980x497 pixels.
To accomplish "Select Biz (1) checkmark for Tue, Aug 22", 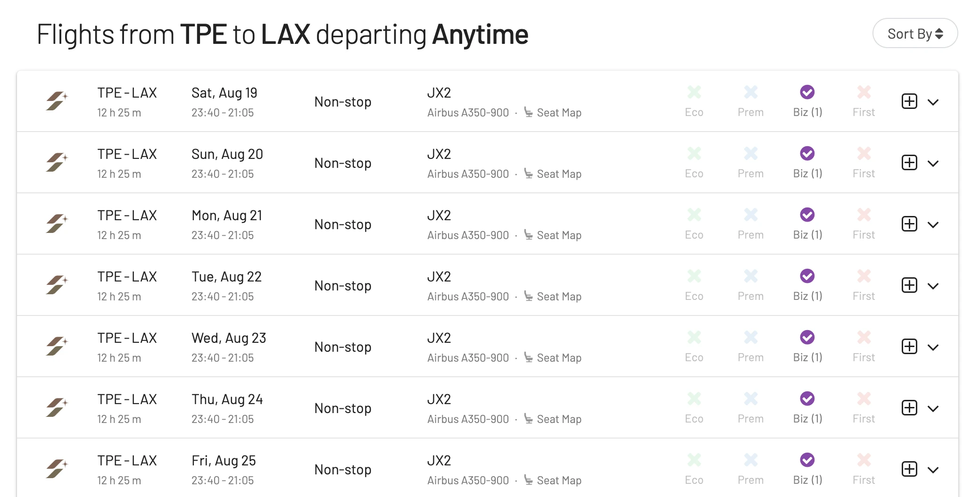I will (807, 276).
